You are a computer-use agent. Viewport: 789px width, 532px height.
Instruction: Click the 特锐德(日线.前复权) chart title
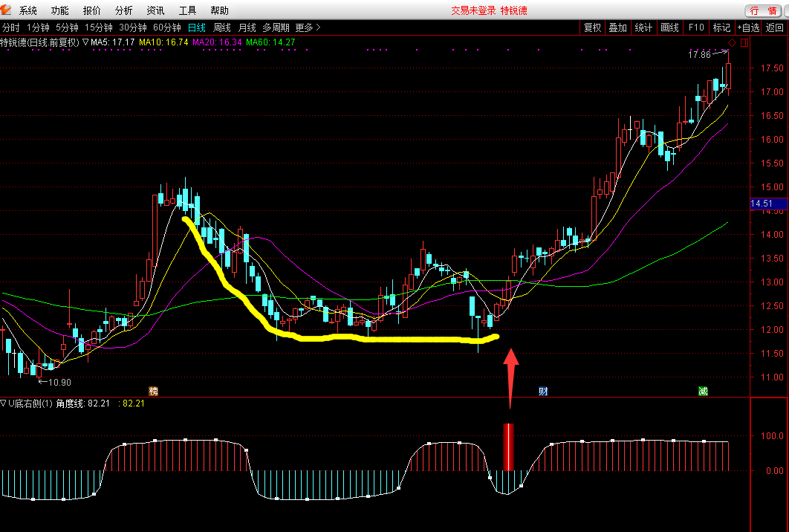tap(40, 42)
